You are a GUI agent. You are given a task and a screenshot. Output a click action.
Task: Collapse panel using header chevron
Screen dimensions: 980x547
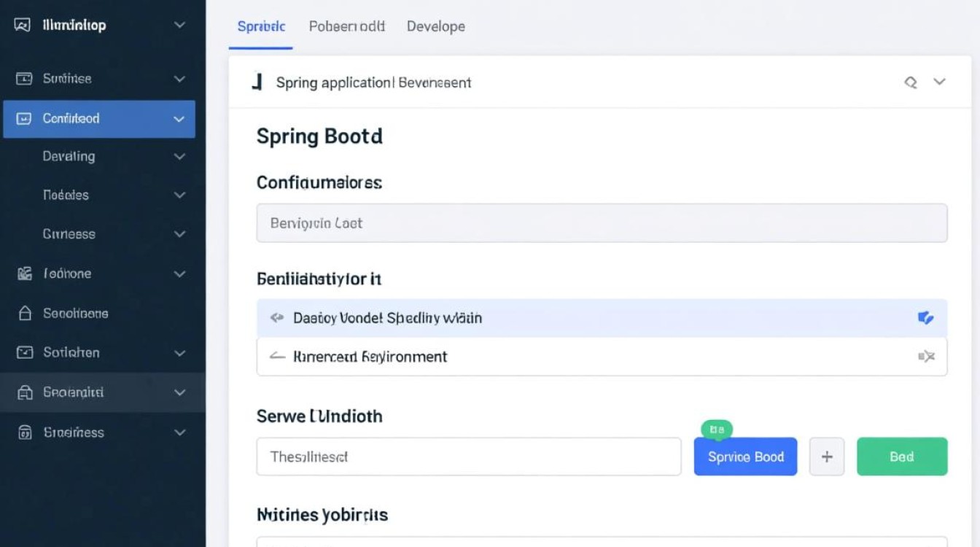point(940,82)
